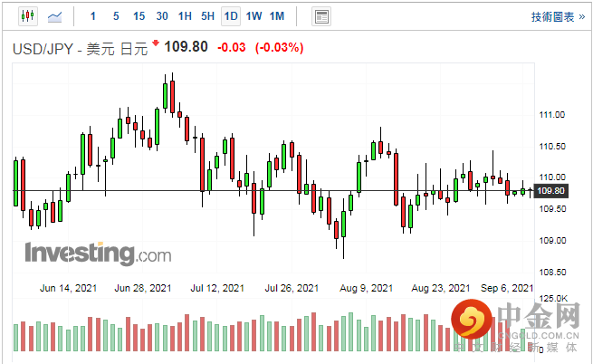Set chart interval to 5H

207,16
